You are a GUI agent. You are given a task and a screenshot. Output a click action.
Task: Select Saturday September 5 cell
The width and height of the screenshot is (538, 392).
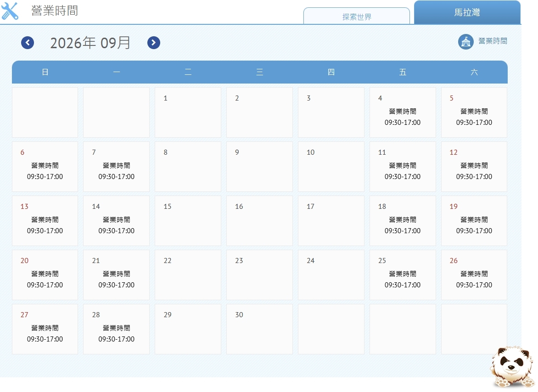point(474,112)
